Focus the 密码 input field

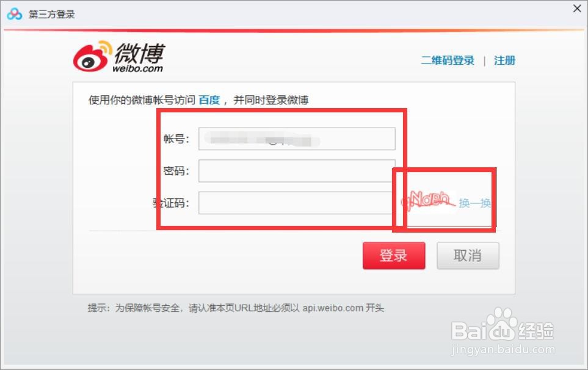pos(297,171)
